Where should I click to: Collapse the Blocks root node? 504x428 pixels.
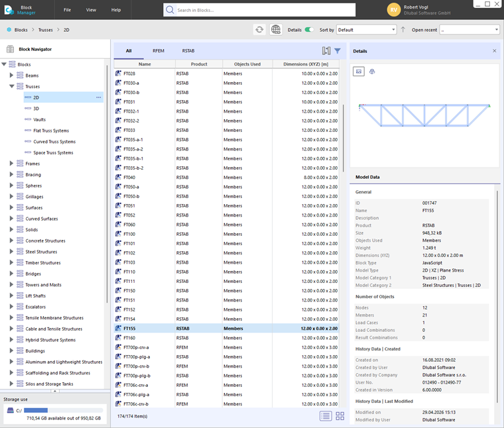tap(4, 64)
